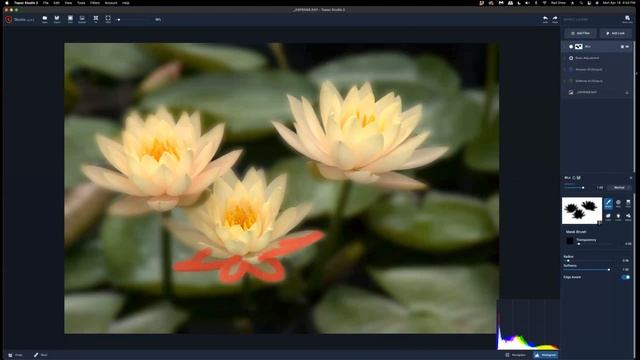Open the File menu
Viewport: 640px width, 360px height.
click(x=46, y=3)
